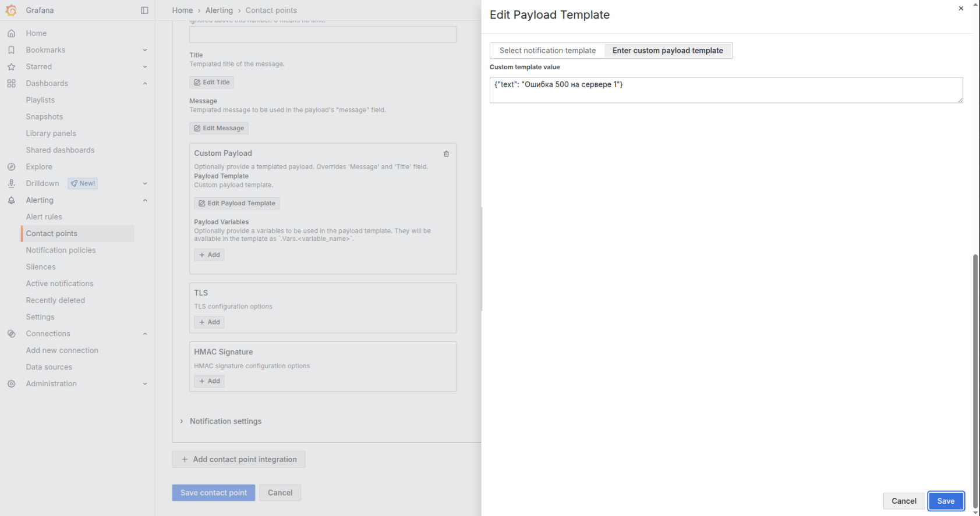Image resolution: width=980 pixels, height=516 pixels.
Task: Open Playlists in the sidebar
Action: 40,100
